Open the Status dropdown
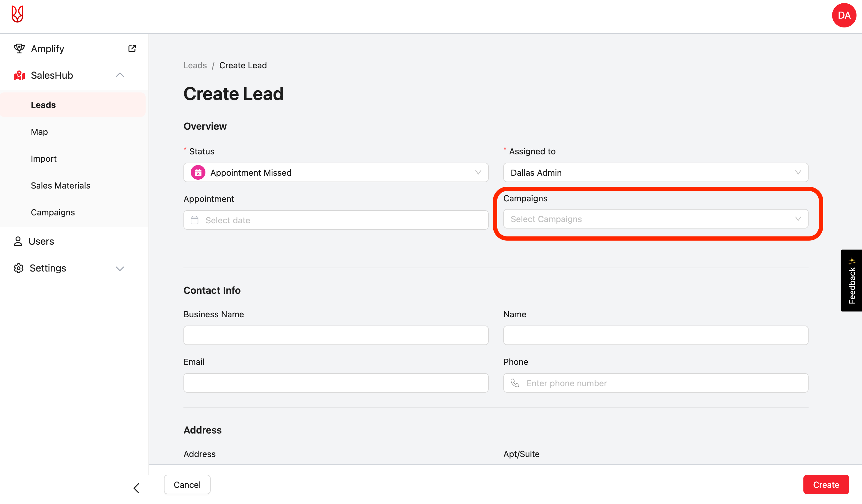 coord(335,173)
